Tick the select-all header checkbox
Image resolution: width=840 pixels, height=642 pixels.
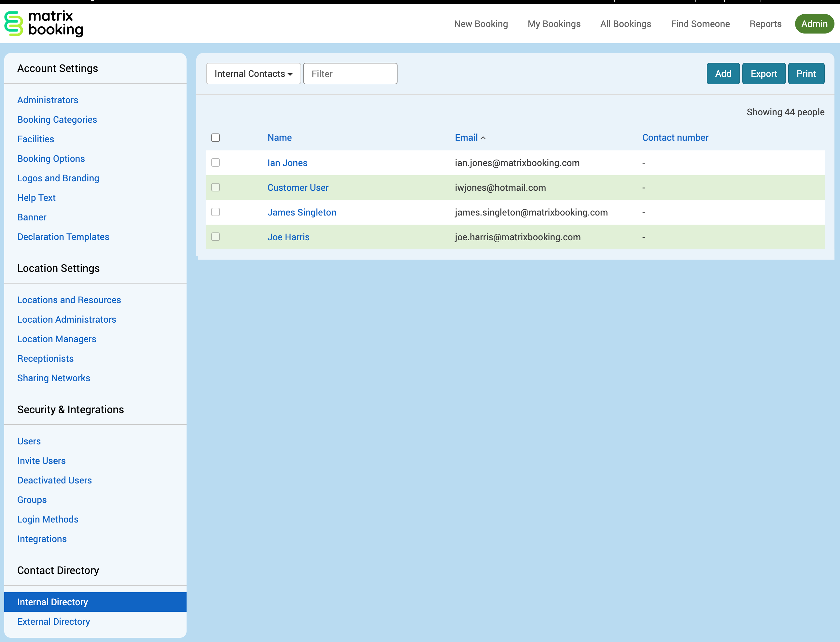(216, 138)
